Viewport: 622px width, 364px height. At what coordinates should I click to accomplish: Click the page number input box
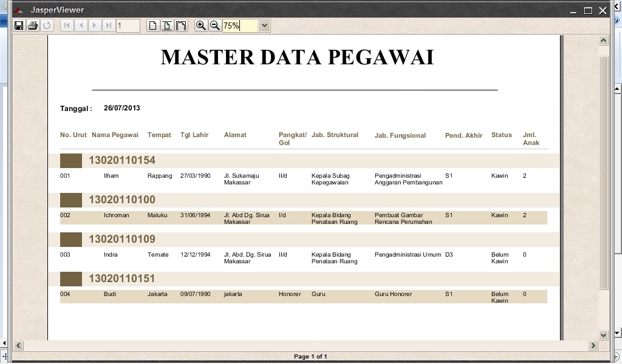pyautogui.click(x=128, y=25)
